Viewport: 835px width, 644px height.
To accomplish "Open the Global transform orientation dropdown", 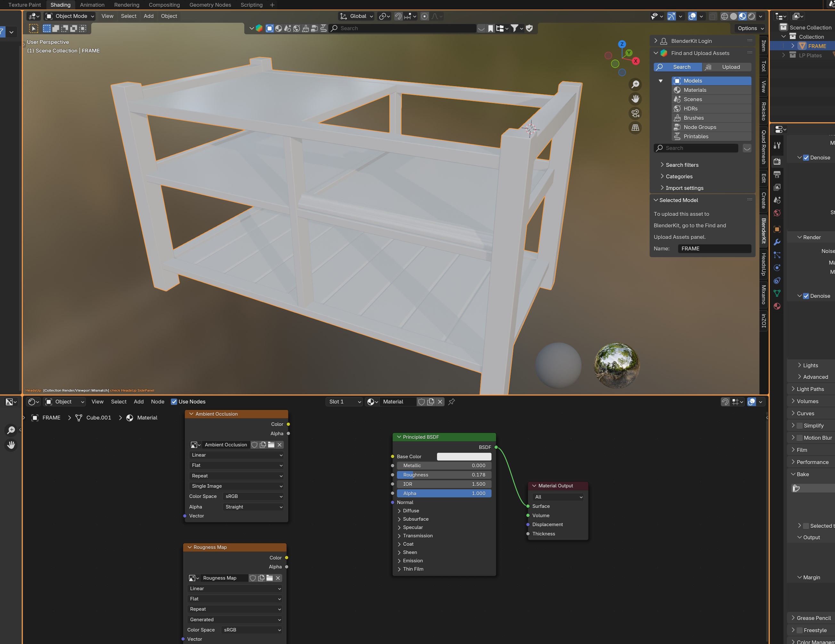I will (356, 16).
